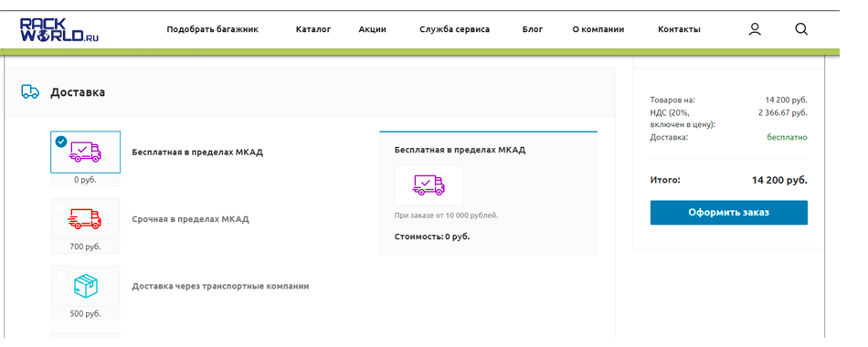Click the 'НДС (20%, включен в цену):' label
This screenshot has width=868, height=347.
683,119
